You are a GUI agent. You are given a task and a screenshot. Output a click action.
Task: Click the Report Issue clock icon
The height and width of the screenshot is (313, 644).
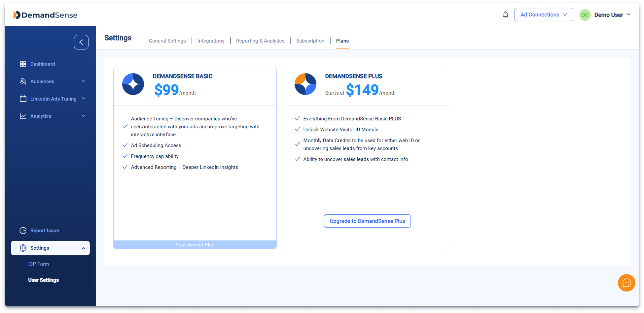point(23,231)
